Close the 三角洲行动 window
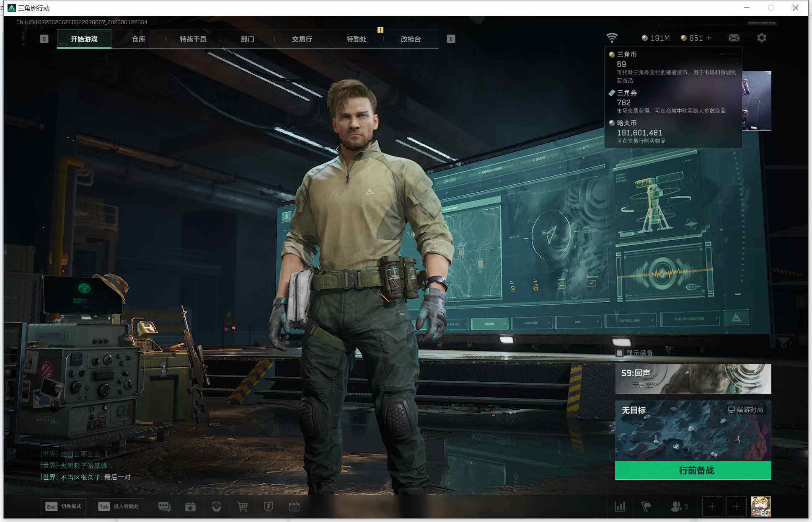This screenshot has height=522, width=812. click(x=796, y=8)
